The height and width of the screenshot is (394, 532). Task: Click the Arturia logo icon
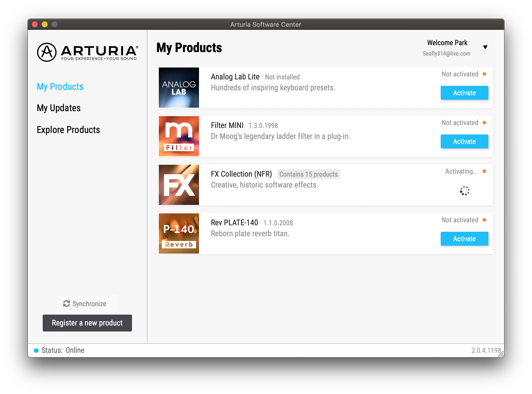(47, 52)
